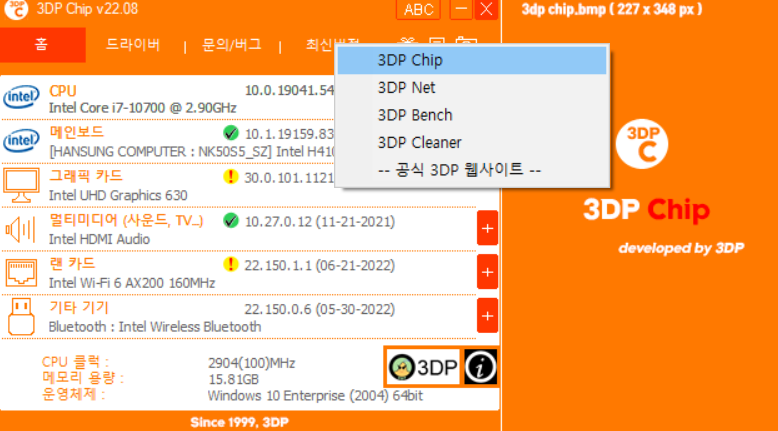Click the round 3DP C logo in image panel

642,144
